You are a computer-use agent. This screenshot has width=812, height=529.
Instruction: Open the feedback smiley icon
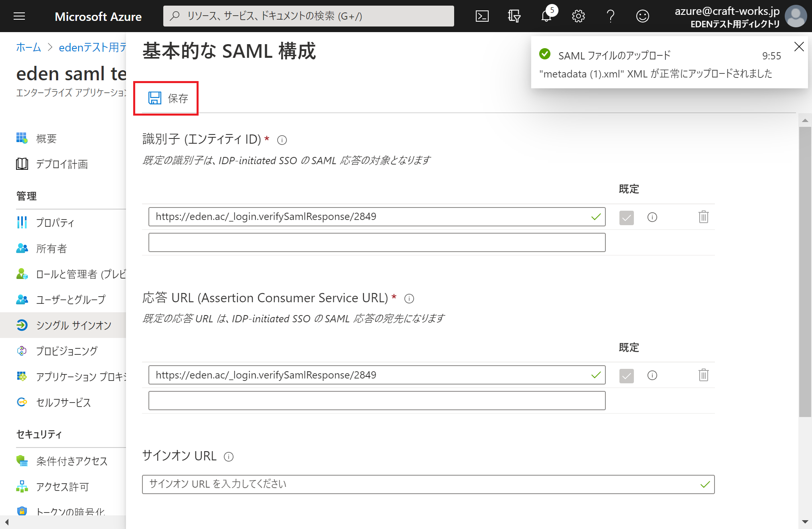(642, 16)
